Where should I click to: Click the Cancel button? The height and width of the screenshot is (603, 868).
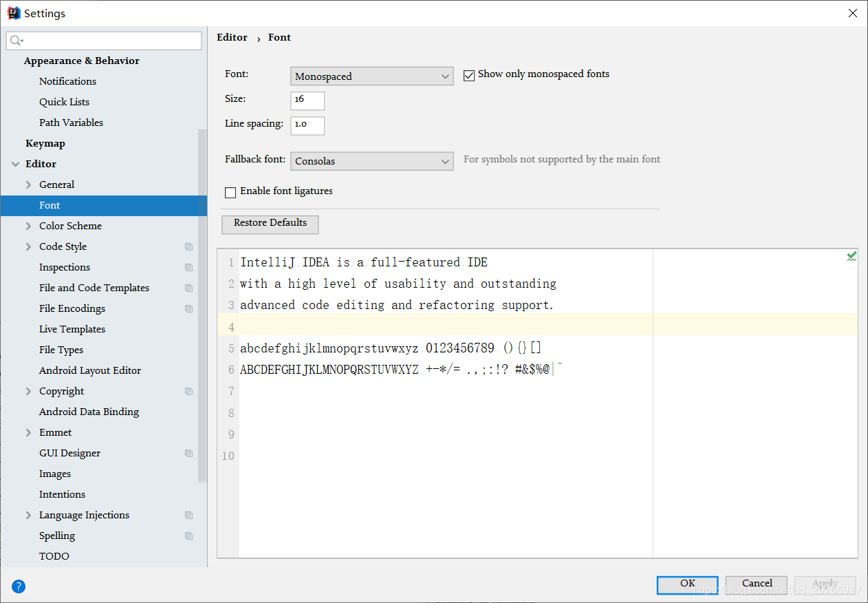pos(757,584)
